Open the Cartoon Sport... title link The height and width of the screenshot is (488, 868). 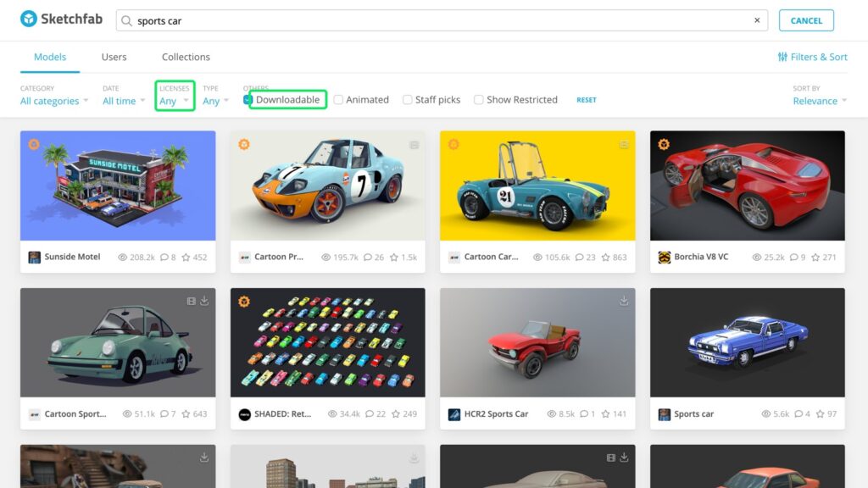point(75,413)
